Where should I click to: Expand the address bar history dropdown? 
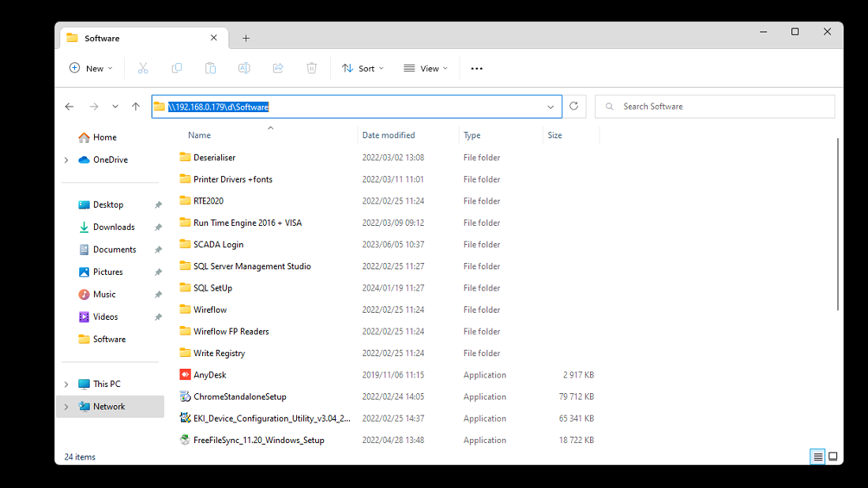tap(550, 107)
